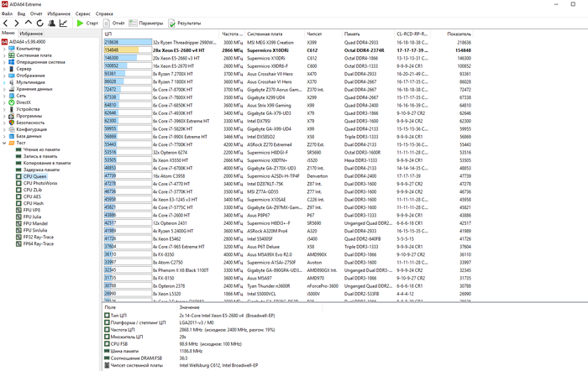Image resolution: width=588 pixels, height=371 pixels.
Task: Open the Вид menu
Action: [21, 13]
